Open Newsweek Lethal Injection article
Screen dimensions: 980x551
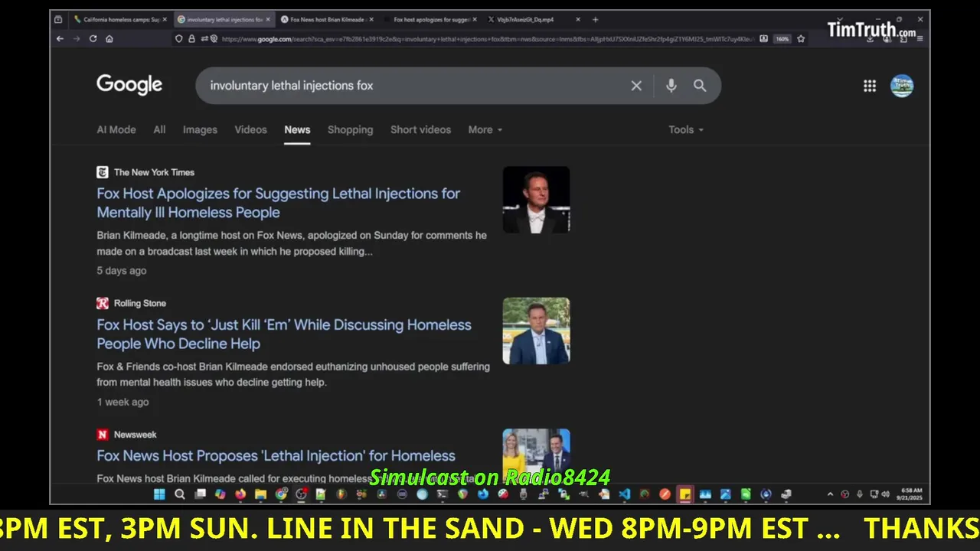click(x=276, y=455)
